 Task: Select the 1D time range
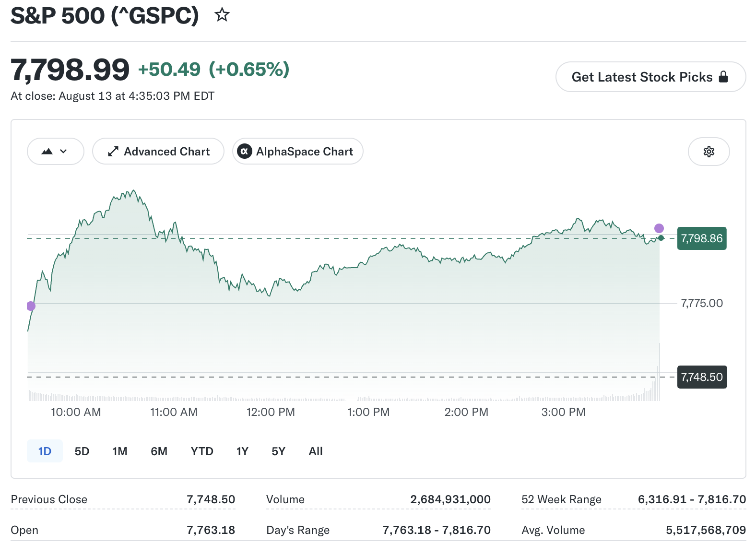(45, 451)
